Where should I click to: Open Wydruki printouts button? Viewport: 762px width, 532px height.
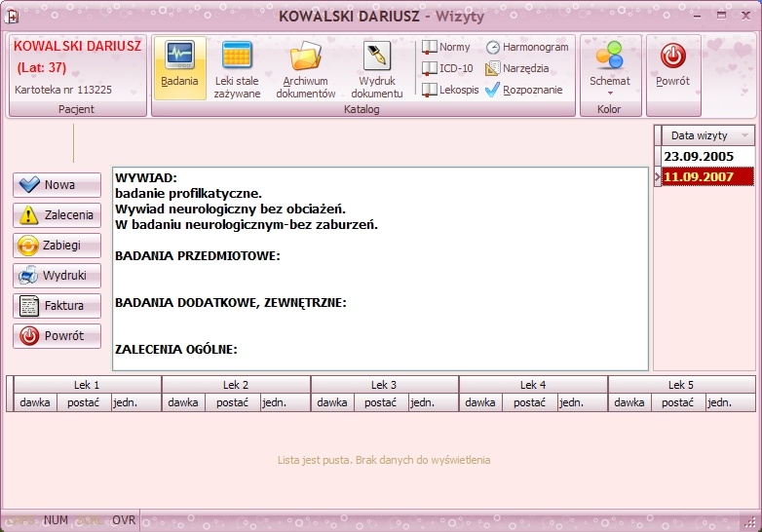pos(57,276)
